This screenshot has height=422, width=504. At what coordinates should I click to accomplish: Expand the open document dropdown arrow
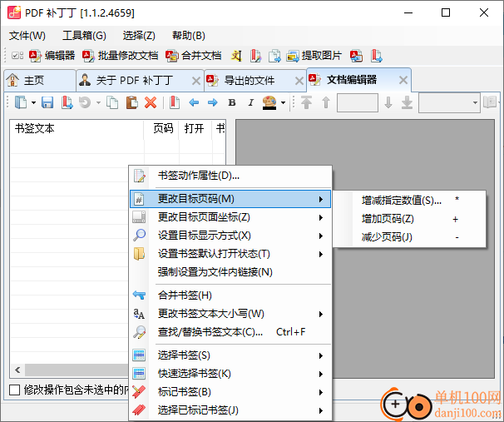pyautogui.click(x=33, y=102)
